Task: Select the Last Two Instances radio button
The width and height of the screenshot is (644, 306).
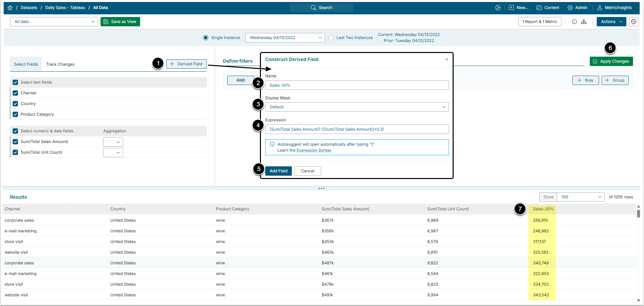Action: click(x=331, y=38)
